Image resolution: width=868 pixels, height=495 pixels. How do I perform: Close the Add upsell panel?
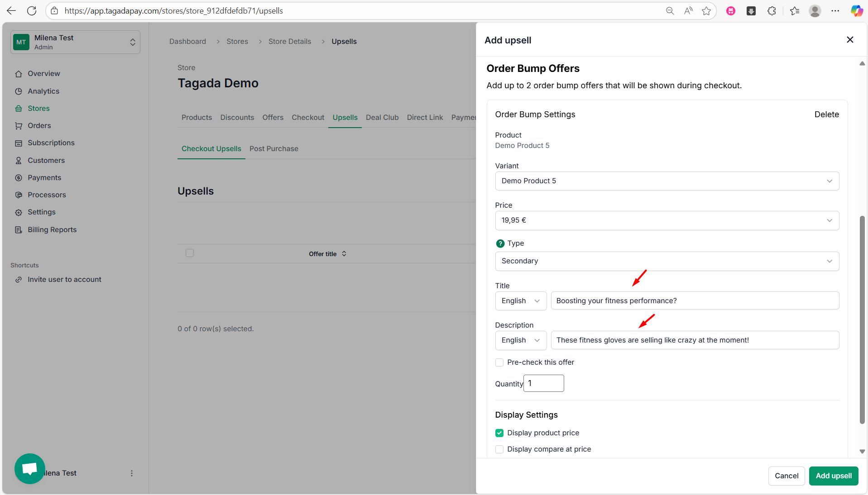(x=850, y=40)
